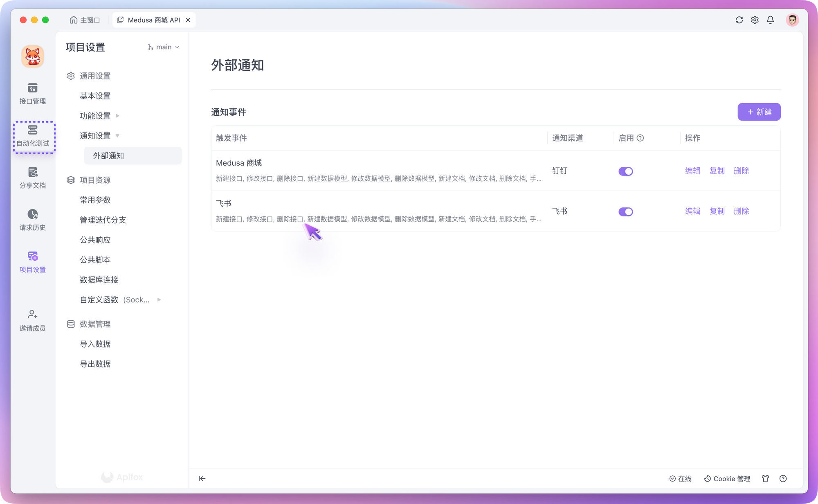Select 项目设置 sidebar icon

click(x=33, y=262)
